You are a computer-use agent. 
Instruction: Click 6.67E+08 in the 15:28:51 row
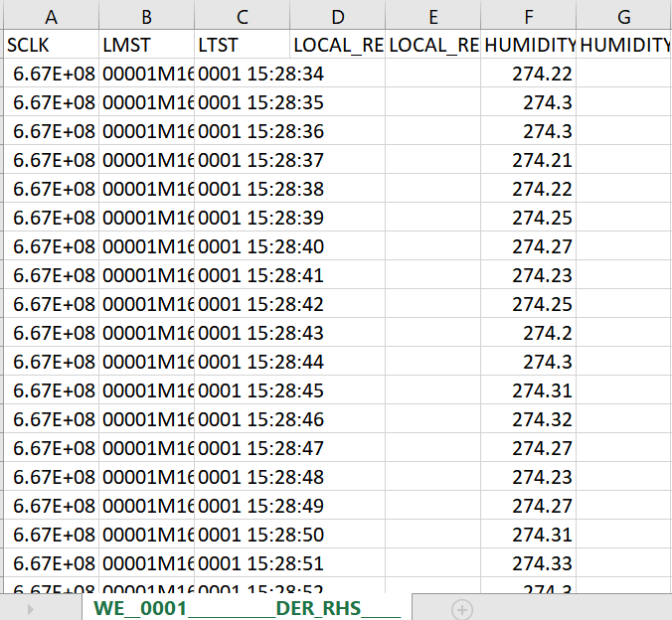[52, 563]
